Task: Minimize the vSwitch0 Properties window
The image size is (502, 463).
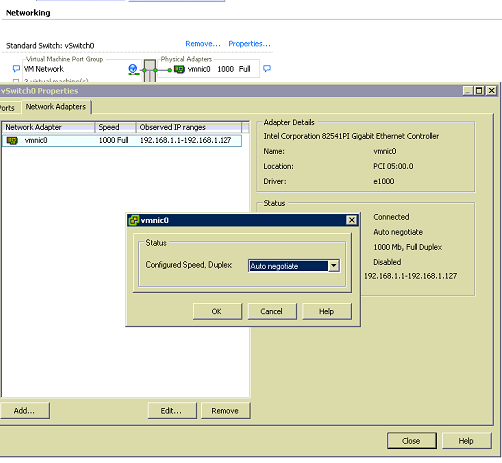Action: tap(468, 91)
